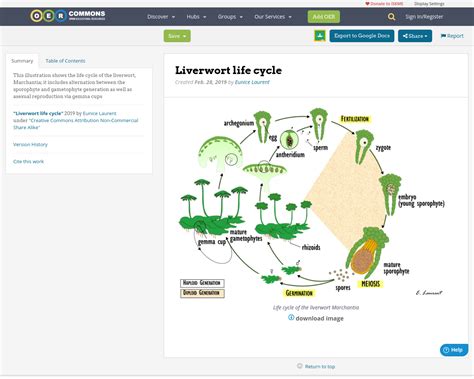Open the search magnifier icon

[x=392, y=17]
